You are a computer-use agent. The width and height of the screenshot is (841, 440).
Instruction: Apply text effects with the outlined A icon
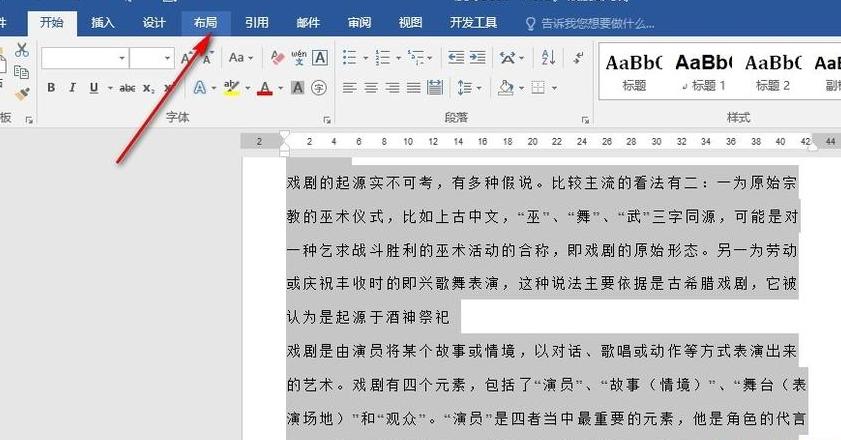click(200, 87)
